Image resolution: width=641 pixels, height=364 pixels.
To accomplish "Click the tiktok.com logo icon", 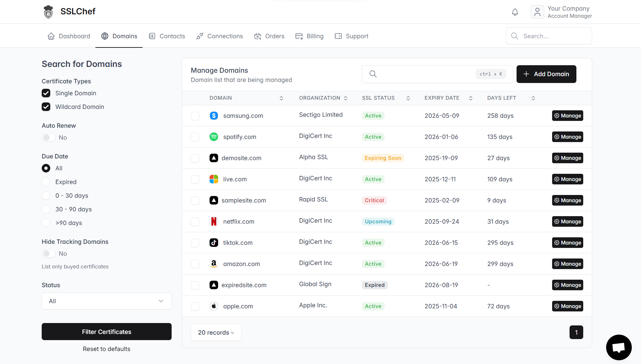I will pyautogui.click(x=214, y=243).
